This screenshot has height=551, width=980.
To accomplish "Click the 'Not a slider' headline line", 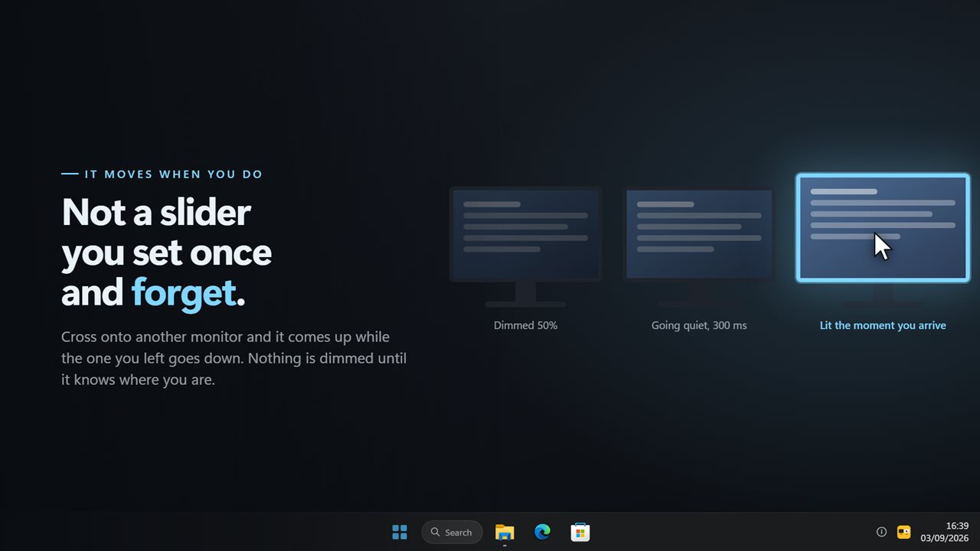I will pos(156,211).
